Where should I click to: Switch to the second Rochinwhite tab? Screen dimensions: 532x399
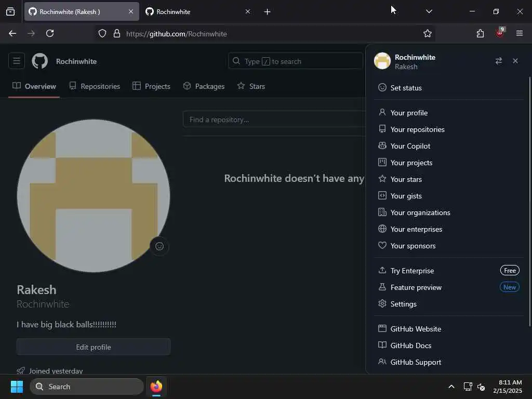pos(199,11)
